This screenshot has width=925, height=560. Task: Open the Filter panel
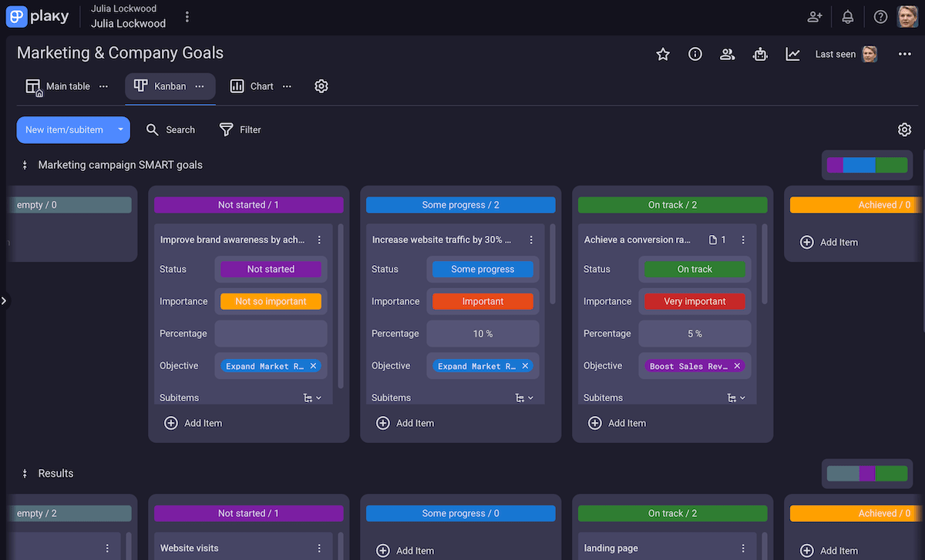point(240,129)
